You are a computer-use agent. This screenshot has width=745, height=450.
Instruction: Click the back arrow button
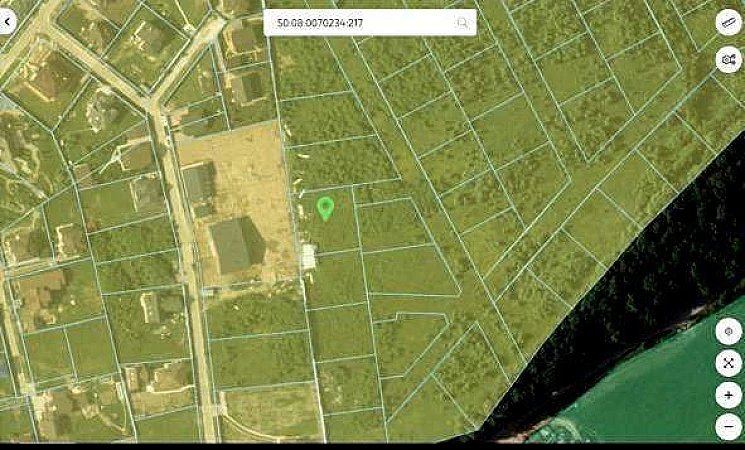(6, 22)
